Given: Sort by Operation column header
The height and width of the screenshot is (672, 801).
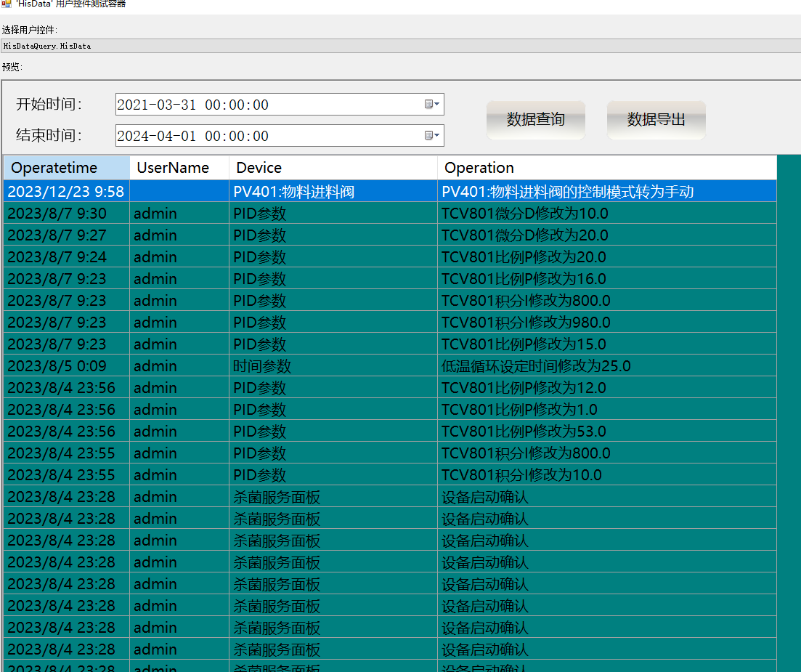Looking at the screenshot, I should coord(606,168).
